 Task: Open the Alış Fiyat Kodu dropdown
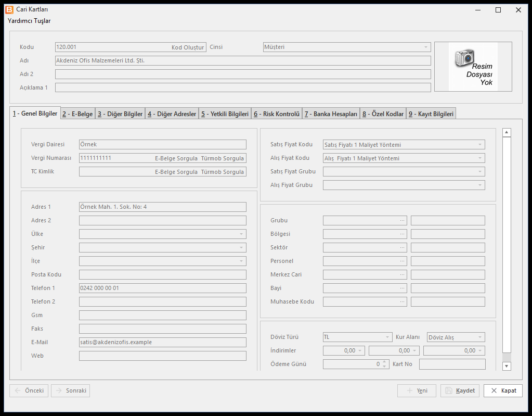point(480,158)
